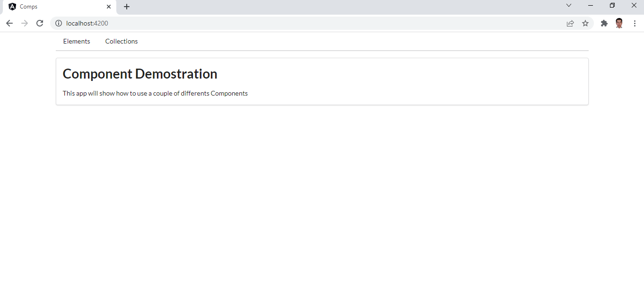
Task: Open a new browser tab
Action: pos(126,7)
